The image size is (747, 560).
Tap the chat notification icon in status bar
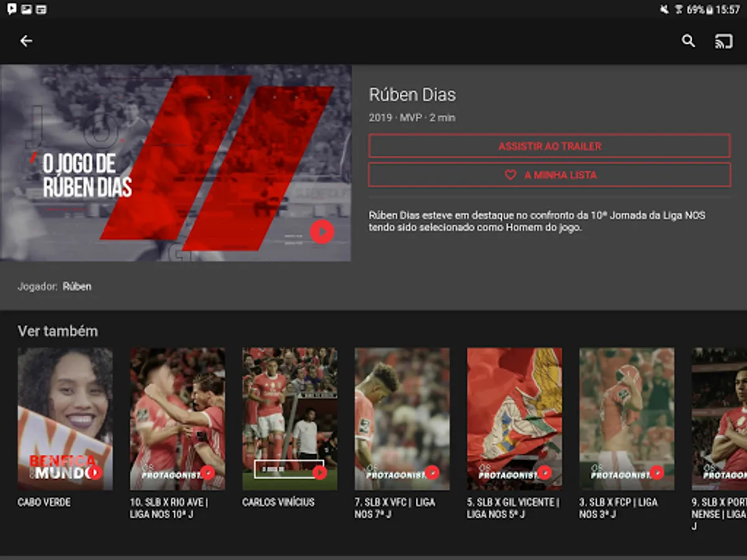point(11,9)
